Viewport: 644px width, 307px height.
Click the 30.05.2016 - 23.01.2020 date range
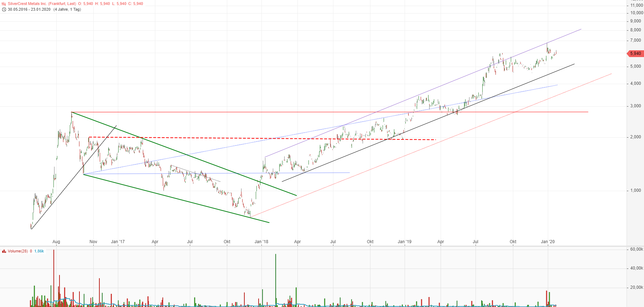pos(29,10)
